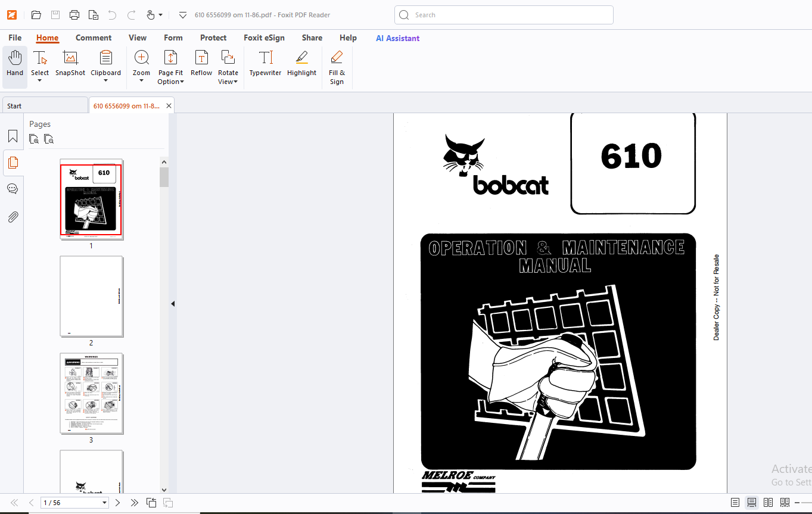
Task: Reduce the page thumbnails size
Action: tap(49, 139)
